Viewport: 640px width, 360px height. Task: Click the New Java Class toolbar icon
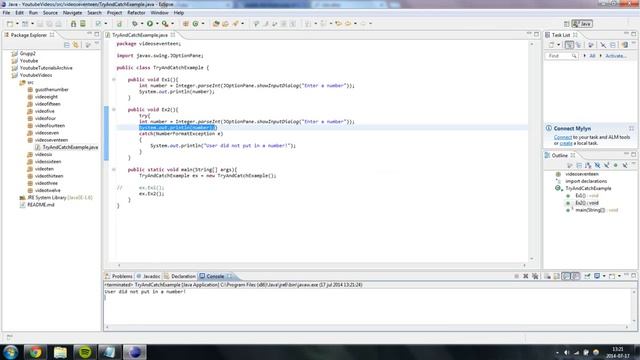pos(196,24)
